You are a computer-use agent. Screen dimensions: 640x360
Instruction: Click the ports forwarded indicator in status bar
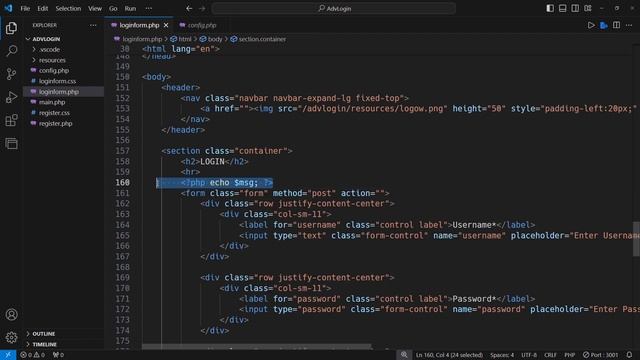pos(58,355)
